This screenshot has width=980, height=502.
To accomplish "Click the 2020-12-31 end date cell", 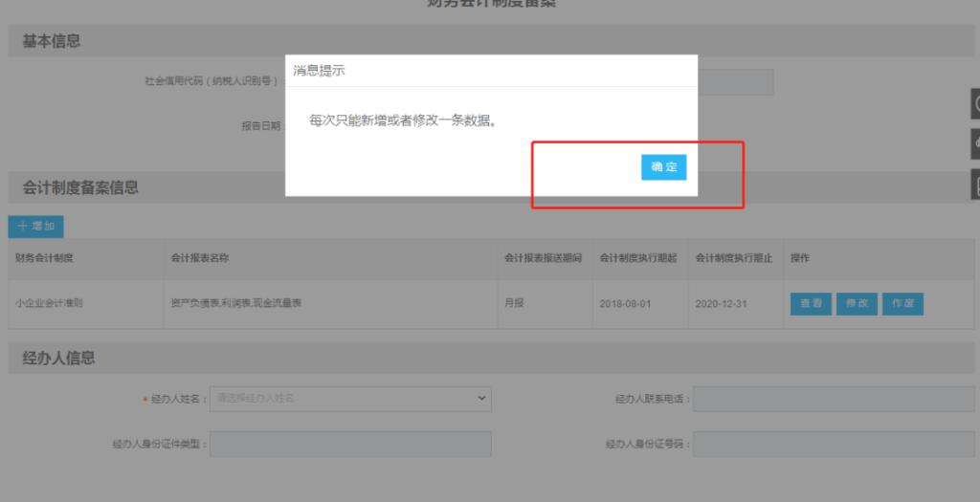I will (x=720, y=303).
